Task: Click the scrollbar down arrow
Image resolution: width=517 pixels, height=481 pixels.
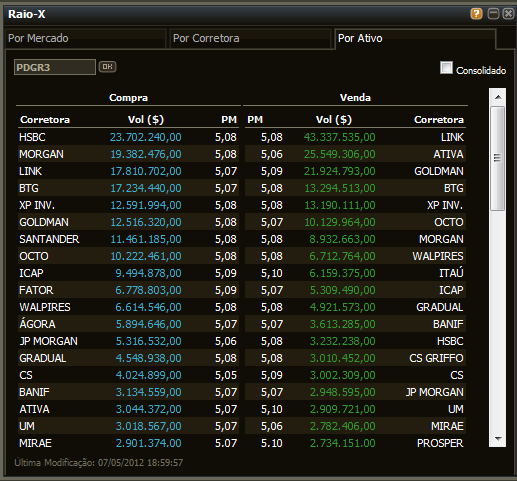Action: tap(498, 439)
